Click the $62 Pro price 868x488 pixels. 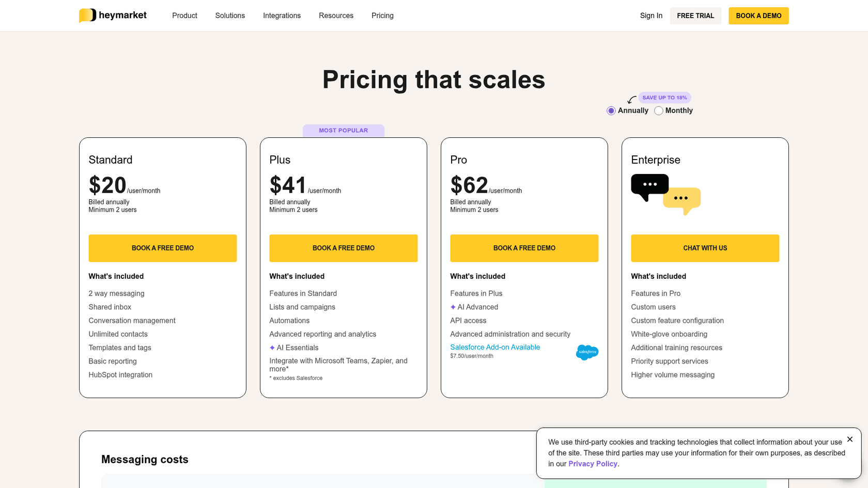pos(469,185)
